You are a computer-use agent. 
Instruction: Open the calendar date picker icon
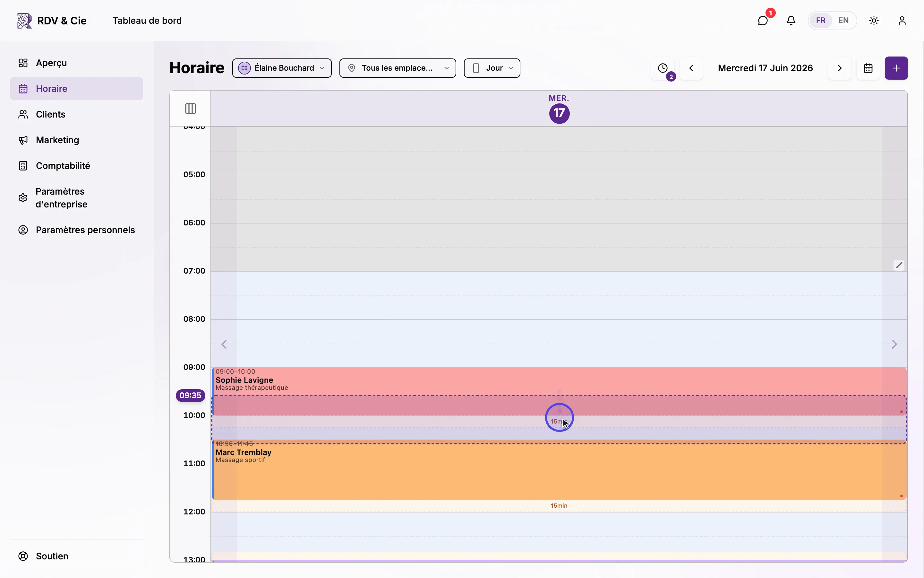click(x=868, y=68)
